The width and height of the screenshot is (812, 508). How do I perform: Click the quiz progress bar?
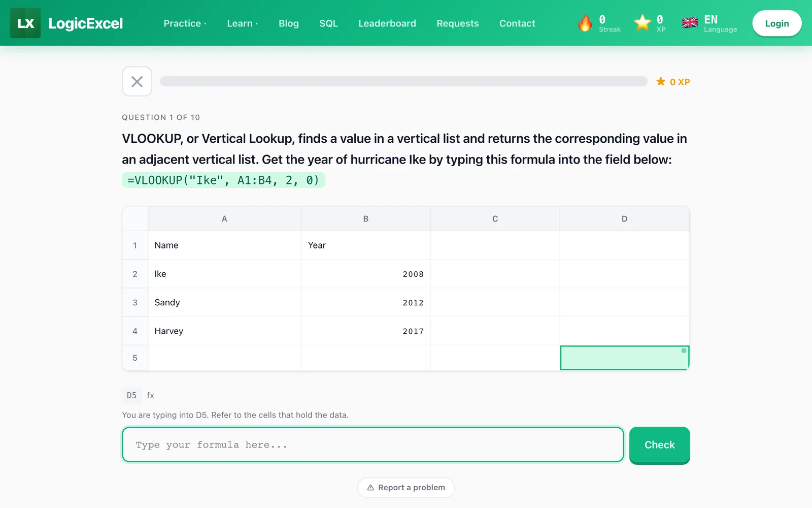(403, 81)
